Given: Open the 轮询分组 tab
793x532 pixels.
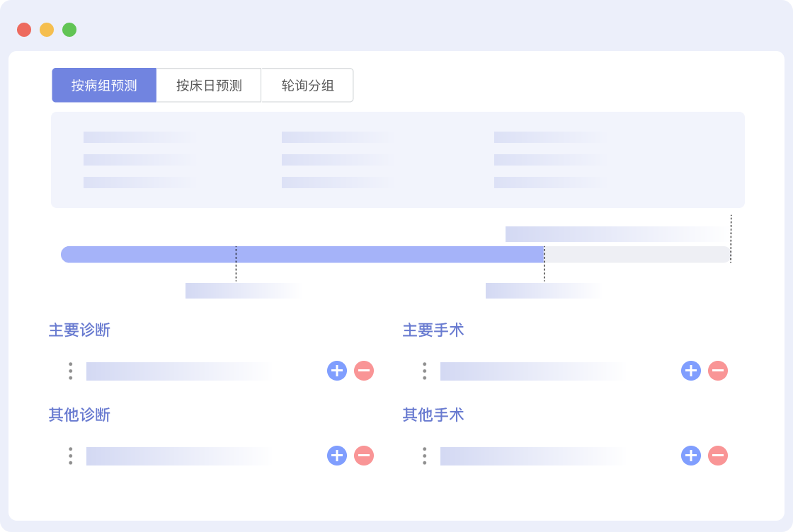Looking at the screenshot, I should pos(307,86).
